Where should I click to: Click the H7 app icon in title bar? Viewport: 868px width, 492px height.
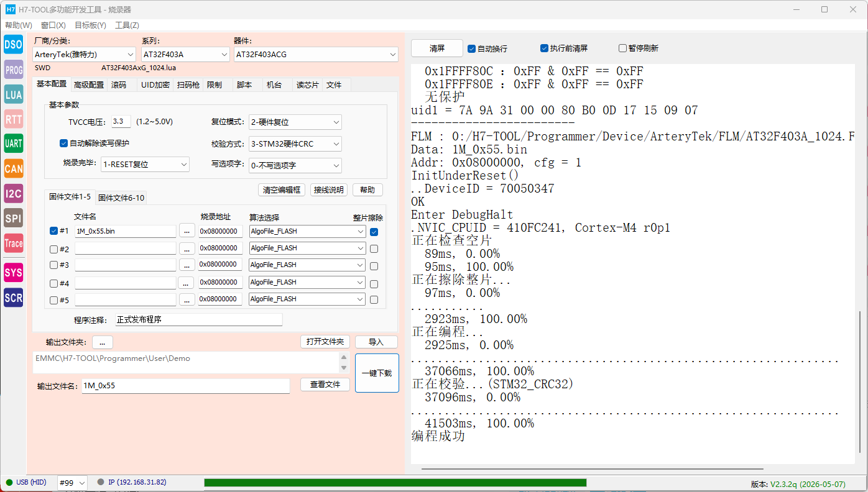[x=10, y=9]
